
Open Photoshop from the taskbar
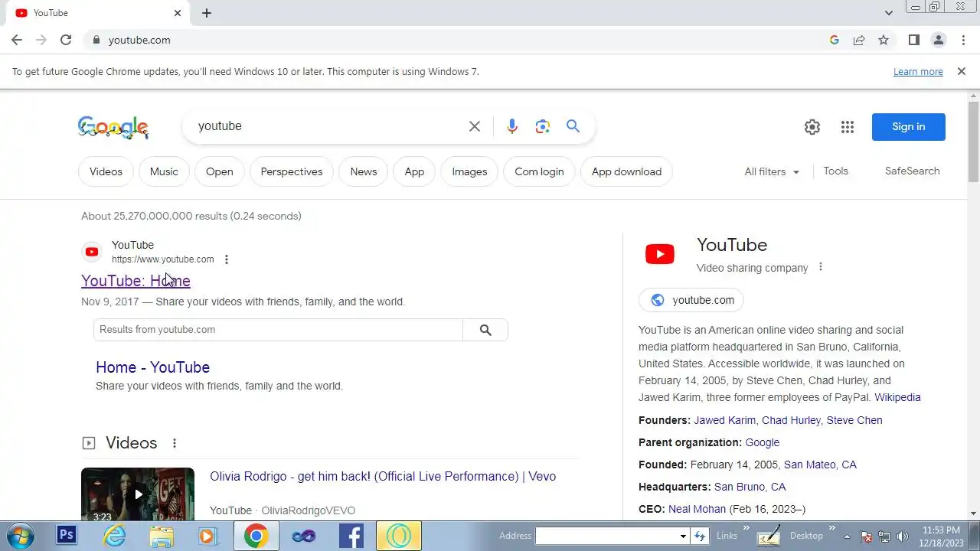(67, 536)
